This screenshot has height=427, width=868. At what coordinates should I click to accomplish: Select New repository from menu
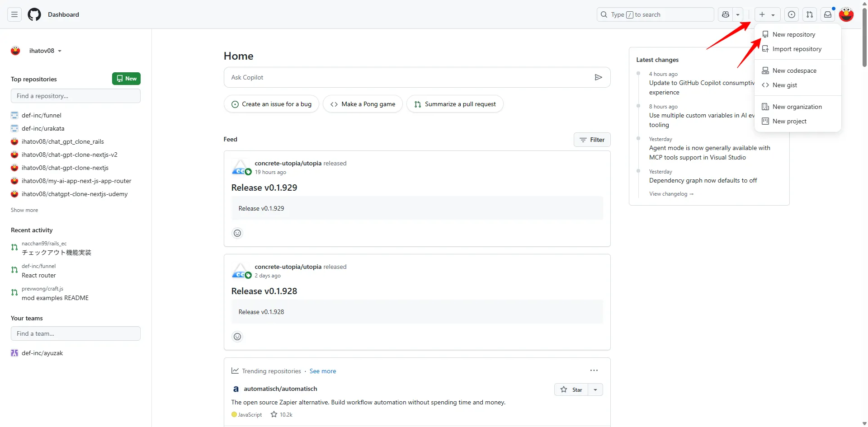point(798,34)
